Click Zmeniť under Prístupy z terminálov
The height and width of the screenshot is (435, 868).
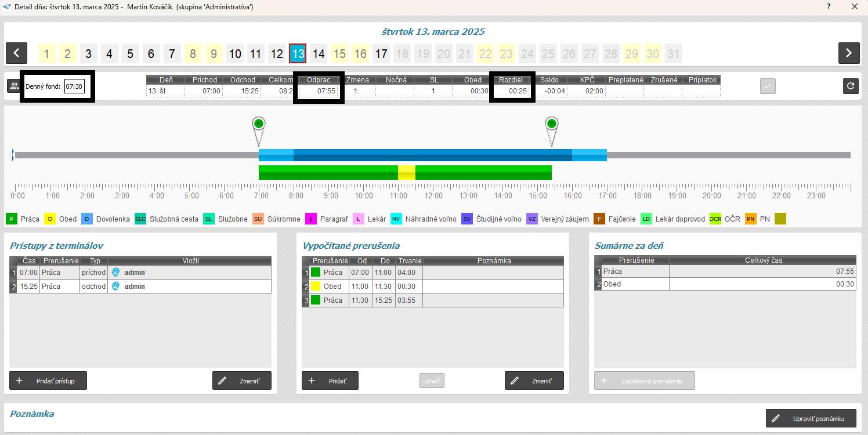tap(241, 380)
